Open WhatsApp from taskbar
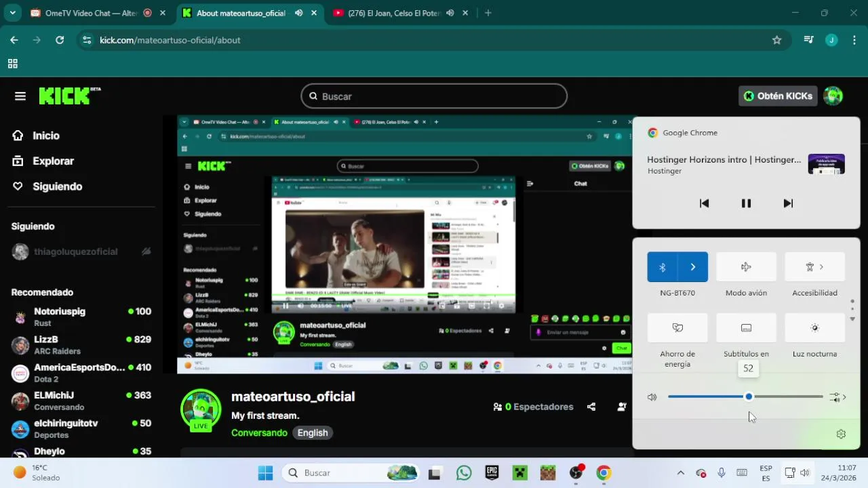Screen dimensions: 868x488 (464, 473)
